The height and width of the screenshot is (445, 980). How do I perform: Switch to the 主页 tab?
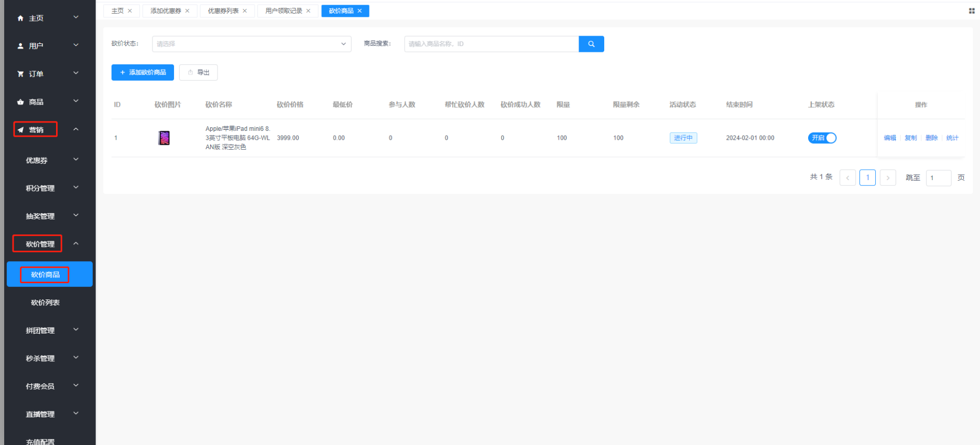pos(117,11)
